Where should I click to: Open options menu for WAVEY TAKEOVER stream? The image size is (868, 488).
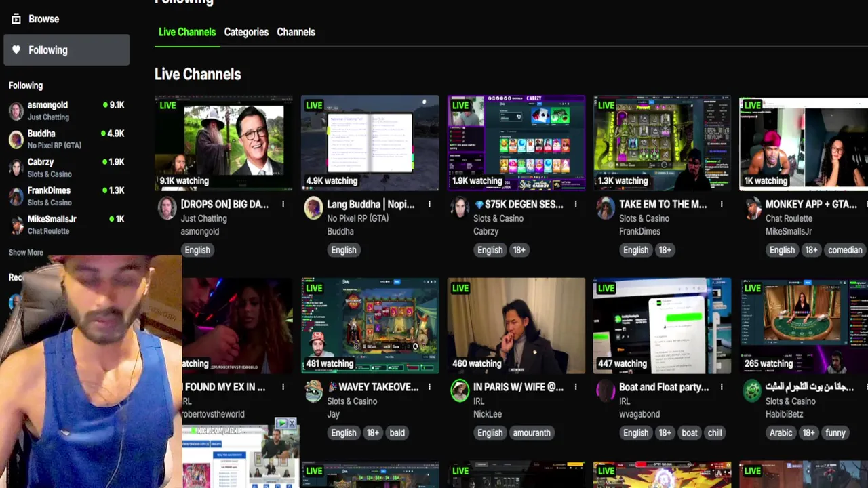click(429, 387)
